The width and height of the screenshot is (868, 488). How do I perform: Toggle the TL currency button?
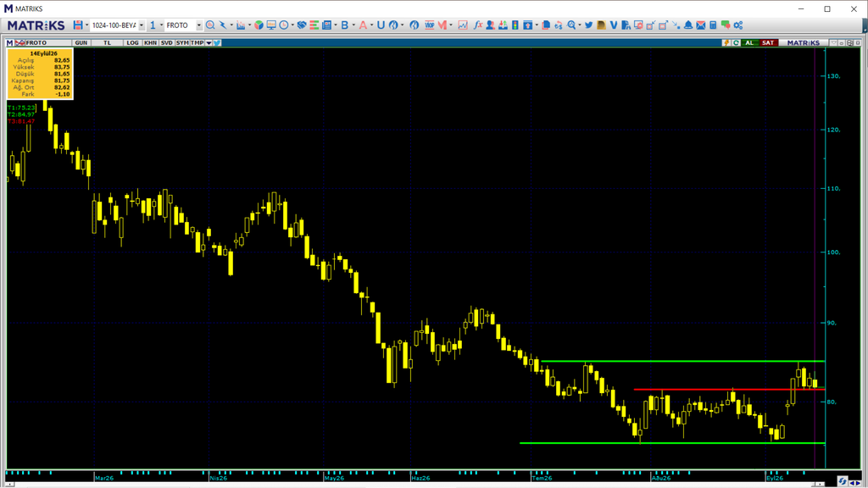[x=108, y=42]
